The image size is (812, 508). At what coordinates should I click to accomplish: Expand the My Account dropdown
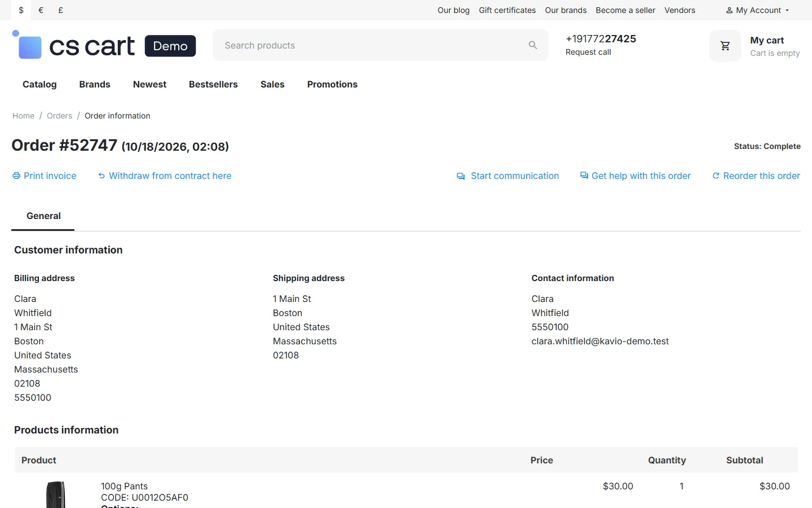point(757,10)
